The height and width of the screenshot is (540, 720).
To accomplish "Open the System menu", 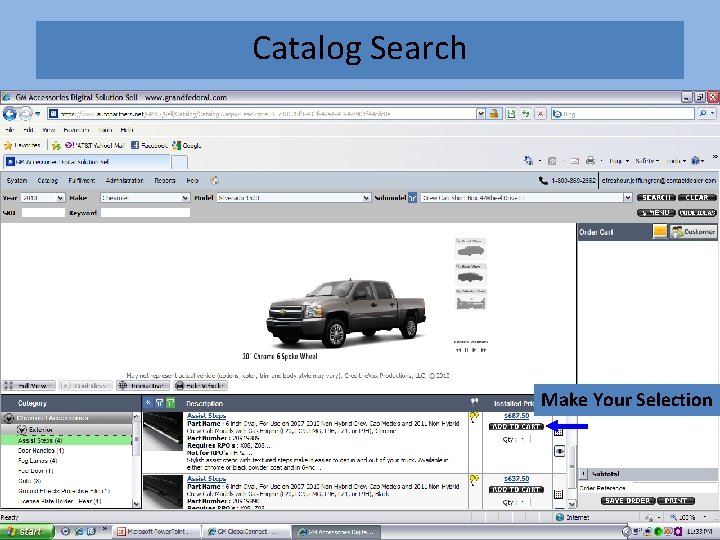I will 17,180.
